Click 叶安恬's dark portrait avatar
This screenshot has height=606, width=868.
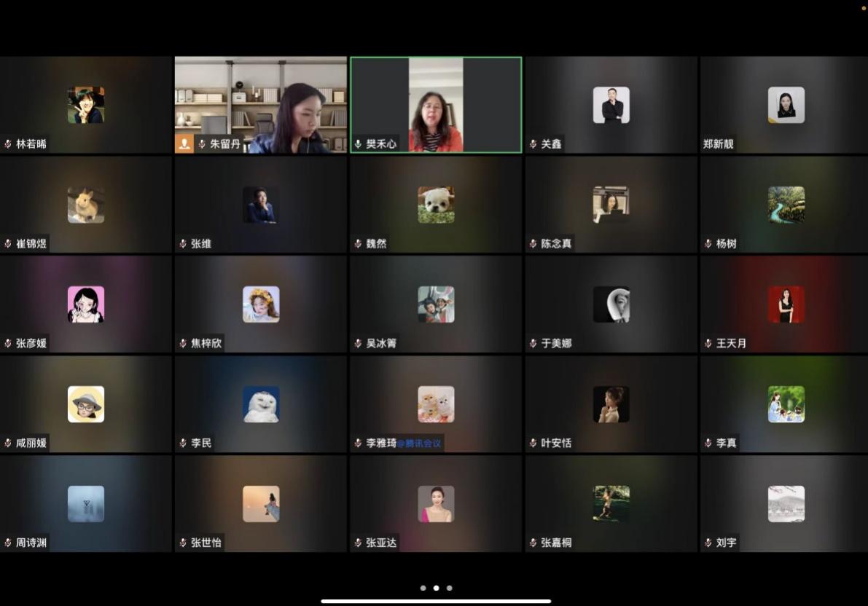point(611,404)
